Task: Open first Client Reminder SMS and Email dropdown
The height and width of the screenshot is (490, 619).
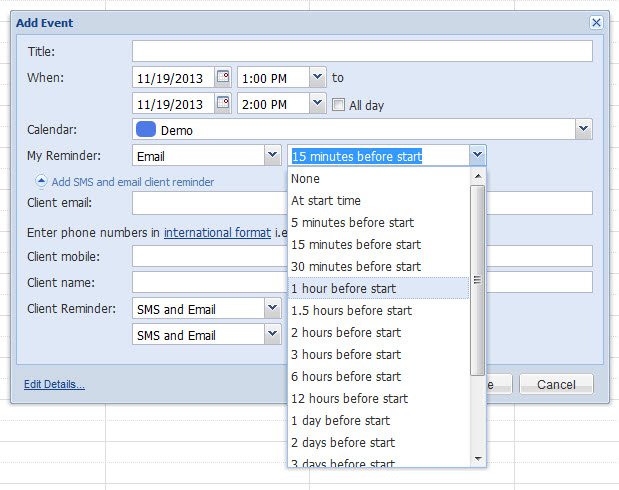Action: coord(273,308)
